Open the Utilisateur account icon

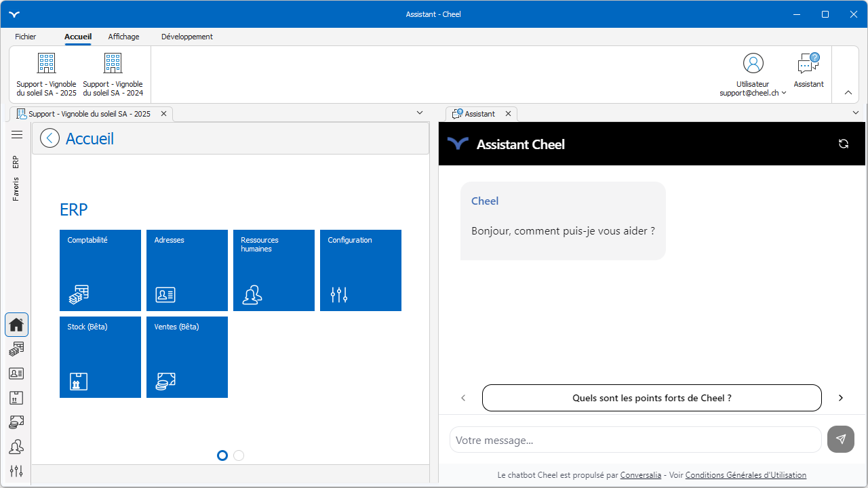[x=753, y=64]
